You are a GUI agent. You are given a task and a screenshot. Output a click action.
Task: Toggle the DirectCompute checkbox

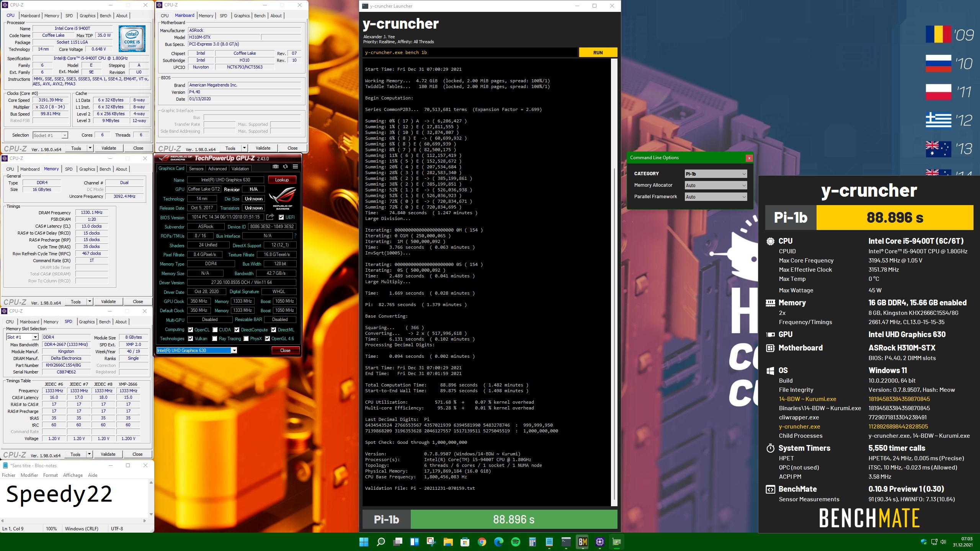click(x=237, y=329)
